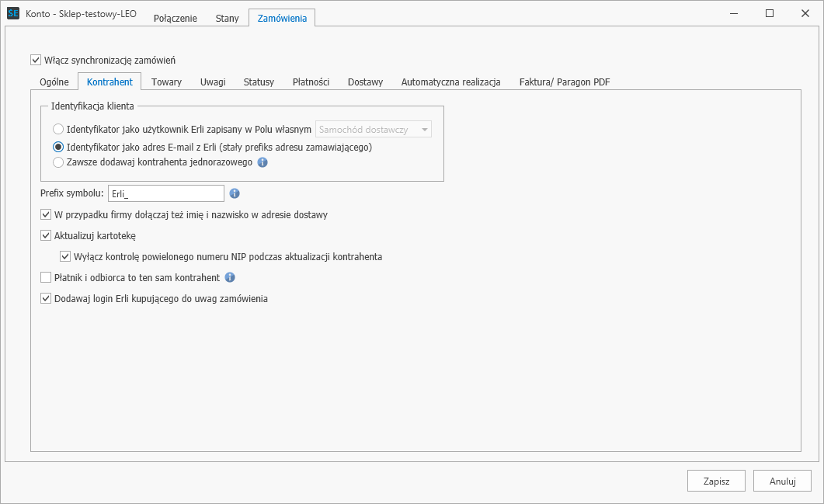Toggle Aktualizuj kartotekę checkbox
The image size is (824, 504).
coord(46,235)
